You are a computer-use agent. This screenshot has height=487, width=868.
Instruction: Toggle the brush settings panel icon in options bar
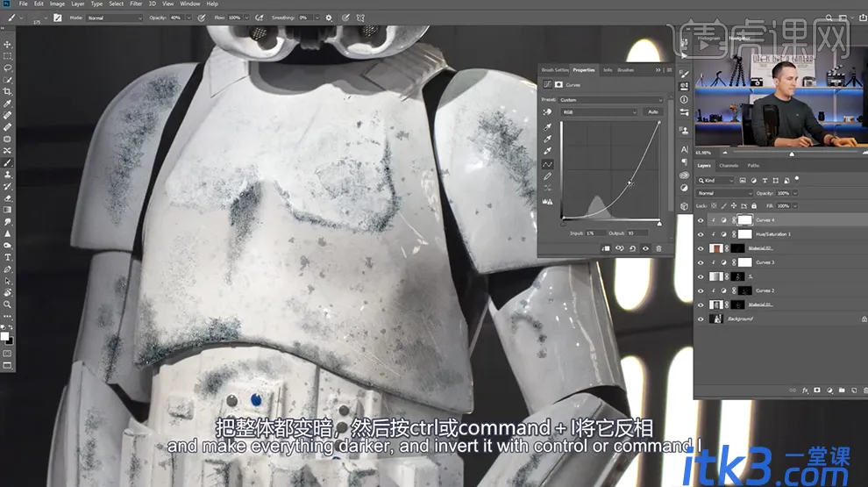pyautogui.click(x=58, y=18)
